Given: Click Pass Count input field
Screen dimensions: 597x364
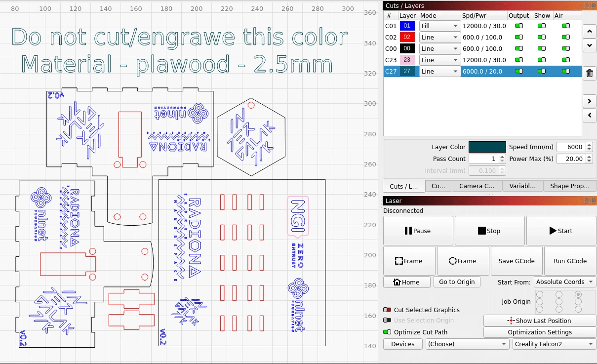Looking at the screenshot, I should [x=483, y=159].
